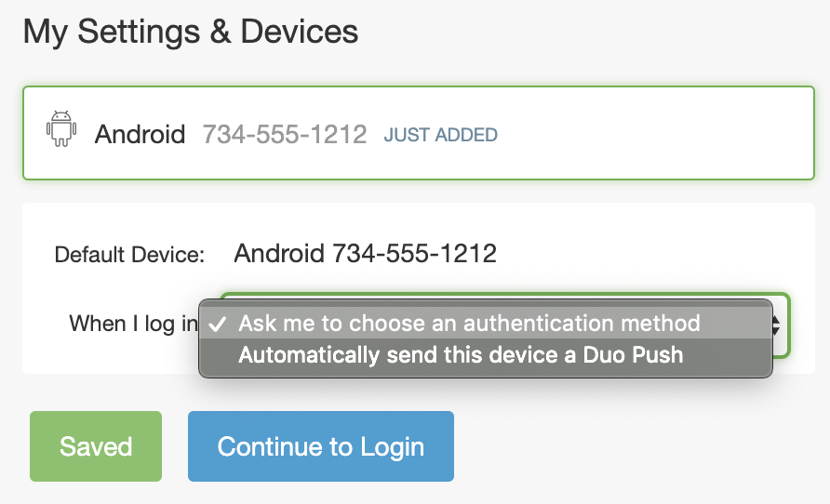Click the checkmark beside the selected option

pyautogui.click(x=217, y=324)
